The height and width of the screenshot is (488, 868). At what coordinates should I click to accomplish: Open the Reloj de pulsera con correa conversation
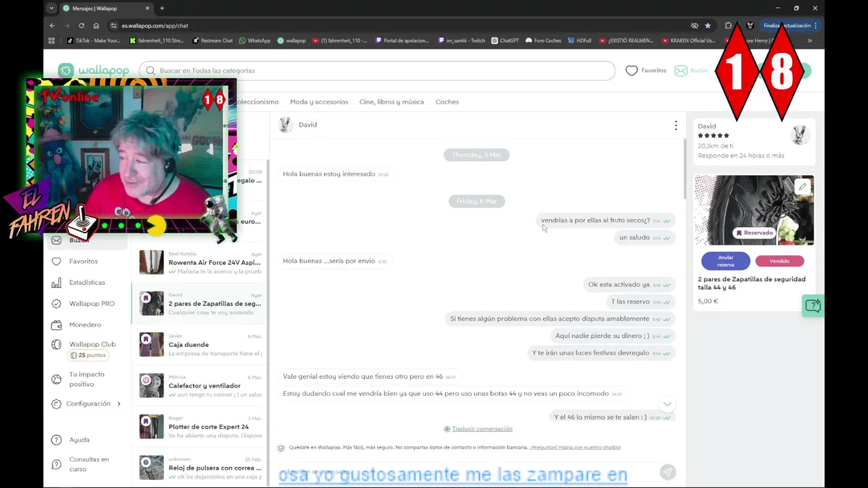pos(200,468)
